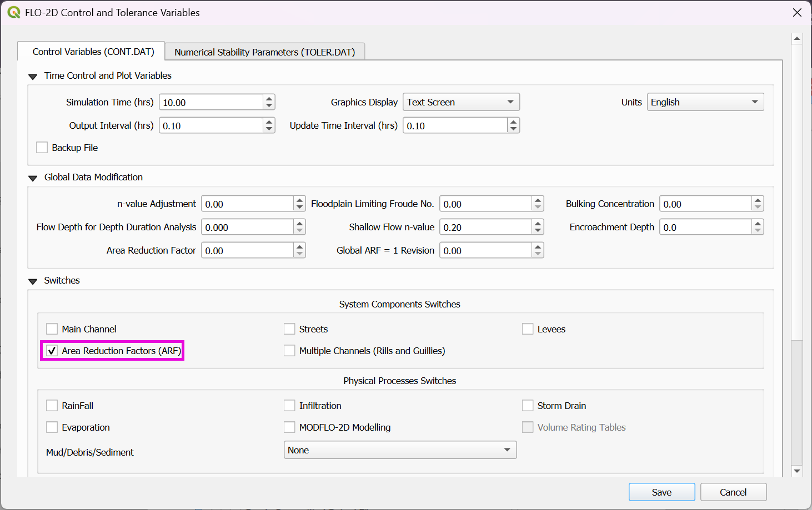Open the Units dropdown

coord(705,102)
